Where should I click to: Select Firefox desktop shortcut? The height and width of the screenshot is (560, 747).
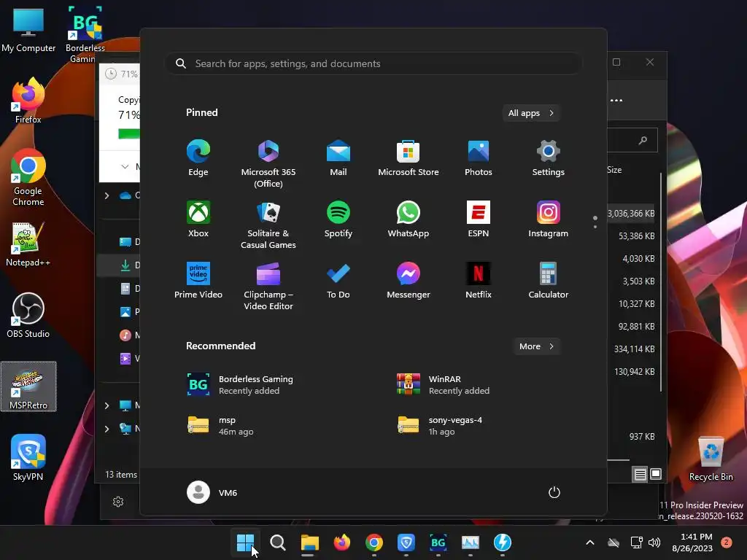[28, 100]
